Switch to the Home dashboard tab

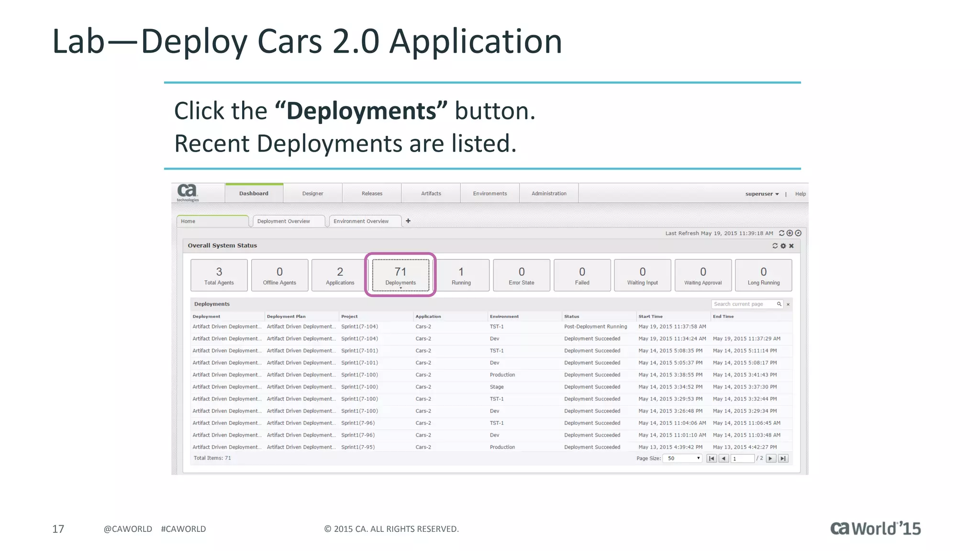click(x=212, y=221)
